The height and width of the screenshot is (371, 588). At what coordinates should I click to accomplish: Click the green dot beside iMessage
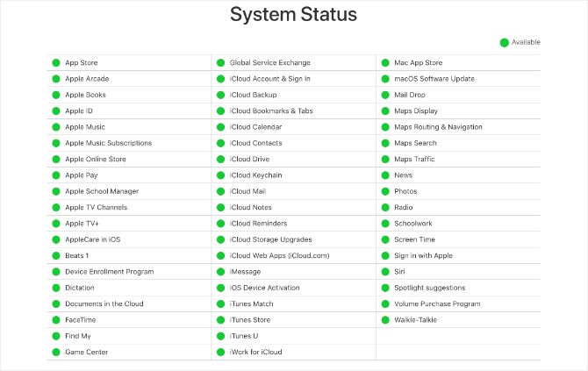[x=221, y=272]
